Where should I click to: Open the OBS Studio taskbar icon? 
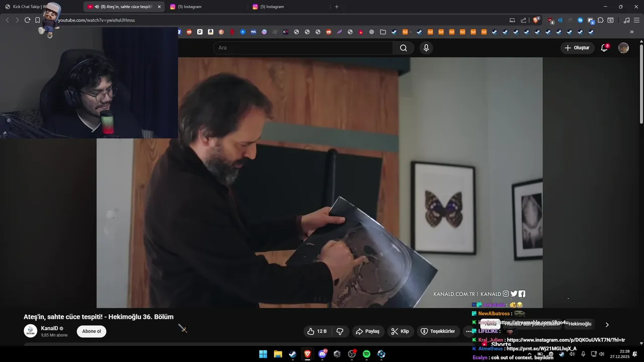click(x=352, y=354)
